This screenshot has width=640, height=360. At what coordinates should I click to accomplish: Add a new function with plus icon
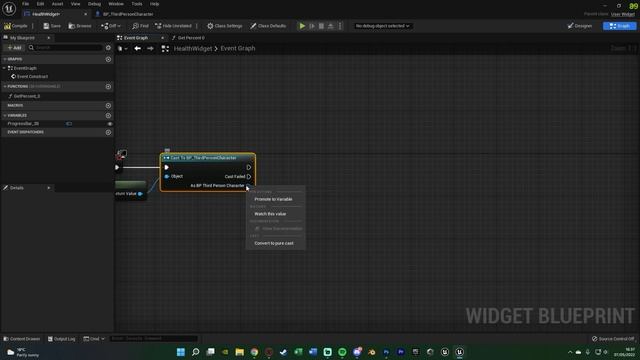[x=108, y=87]
